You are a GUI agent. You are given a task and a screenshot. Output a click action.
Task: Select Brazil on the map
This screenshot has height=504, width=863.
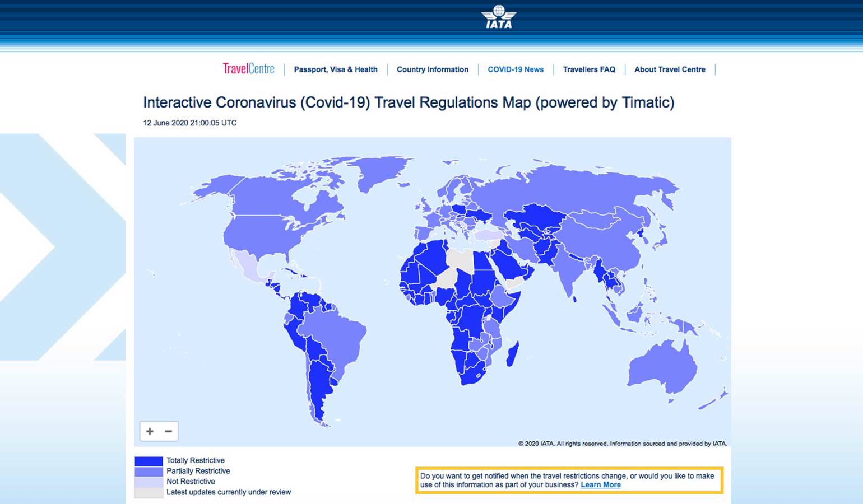[x=336, y=336]
